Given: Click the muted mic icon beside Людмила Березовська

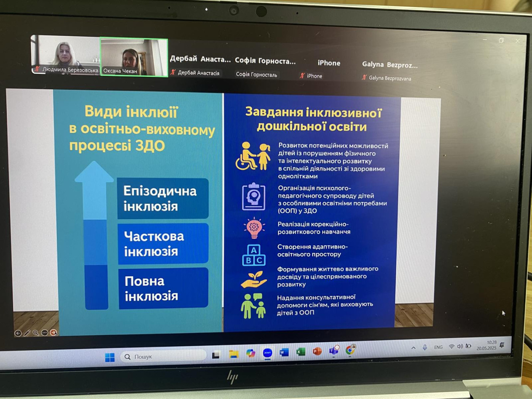Looking at the screenshot, I should click(37, 69).
